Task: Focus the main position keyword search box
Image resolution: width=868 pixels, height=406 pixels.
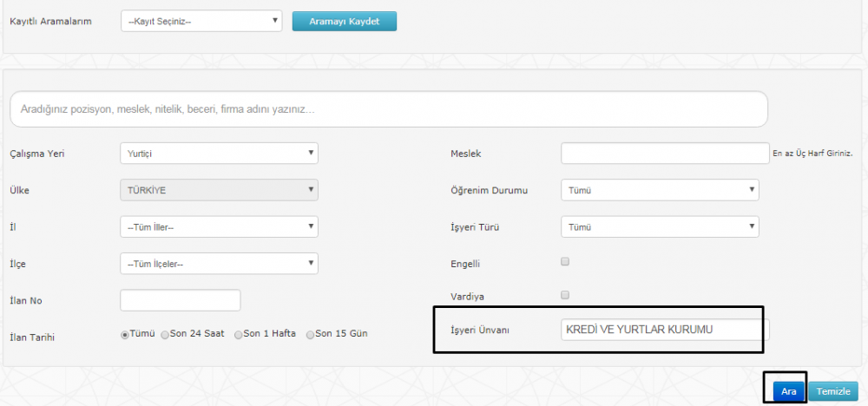Action: [388, 110]
